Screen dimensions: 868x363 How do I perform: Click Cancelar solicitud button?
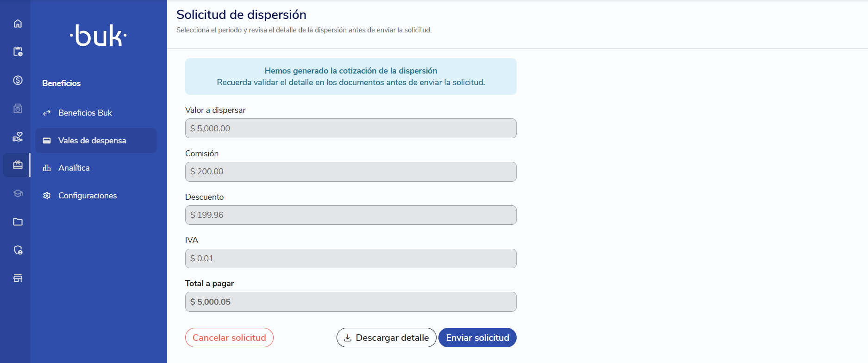click(x=229, y=338)
